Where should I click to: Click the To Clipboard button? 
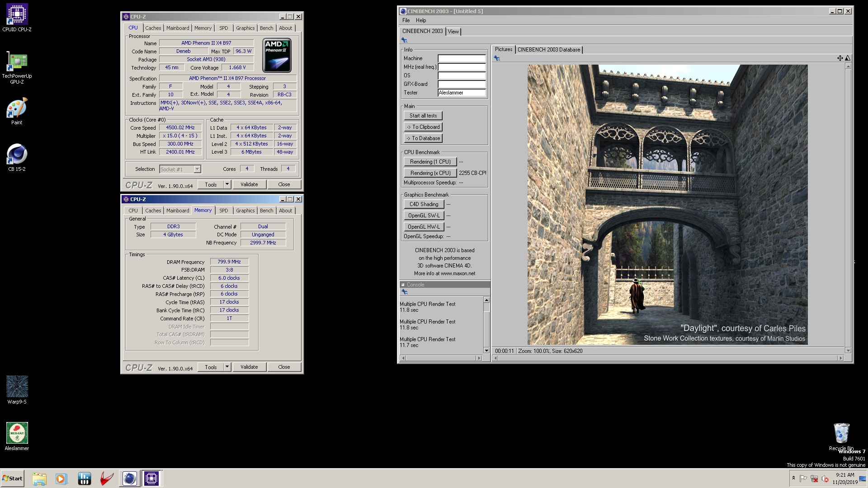(423, 127)
